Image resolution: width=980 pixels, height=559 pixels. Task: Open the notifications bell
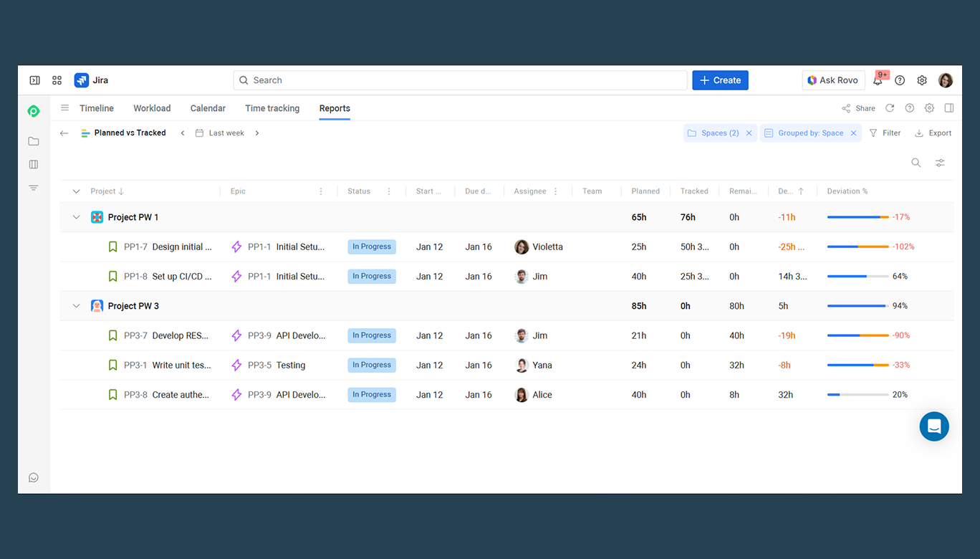878,80
